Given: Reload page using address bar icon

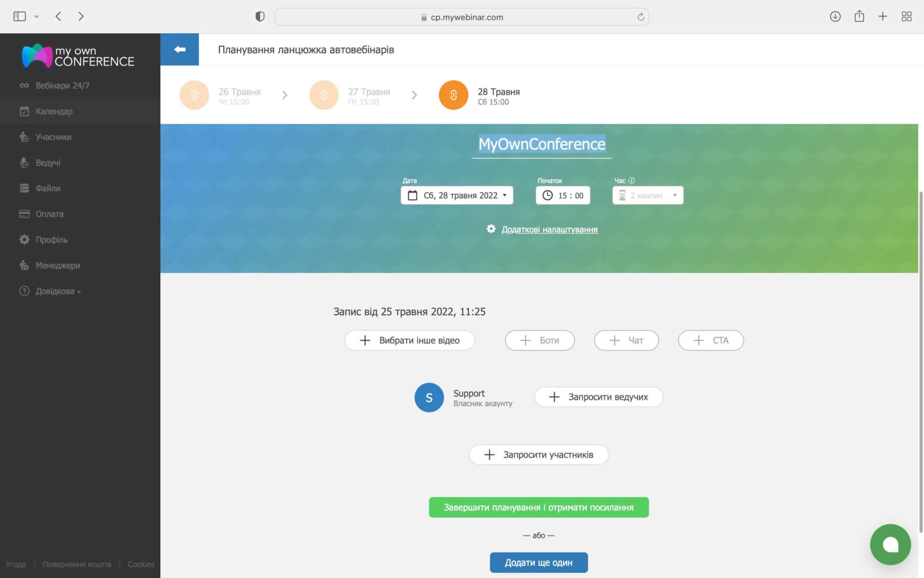Looking at the screenshot, I should tap(640, 17).
